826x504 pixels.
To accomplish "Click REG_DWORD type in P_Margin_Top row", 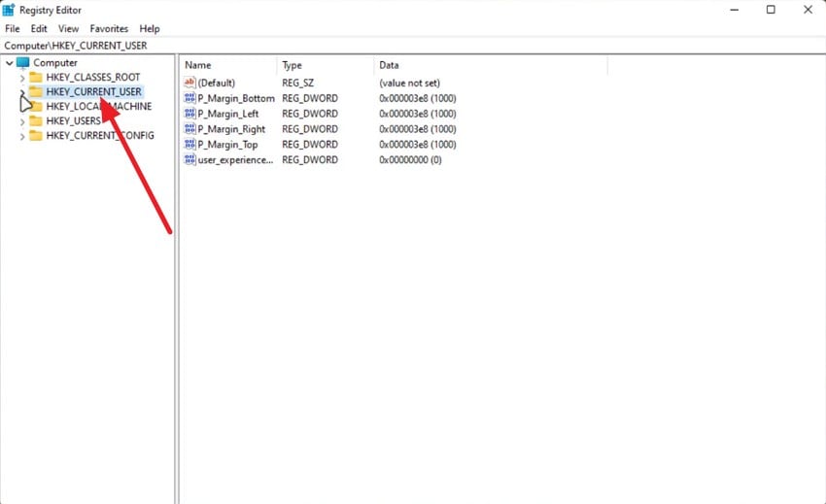I will tap(310, 144).
